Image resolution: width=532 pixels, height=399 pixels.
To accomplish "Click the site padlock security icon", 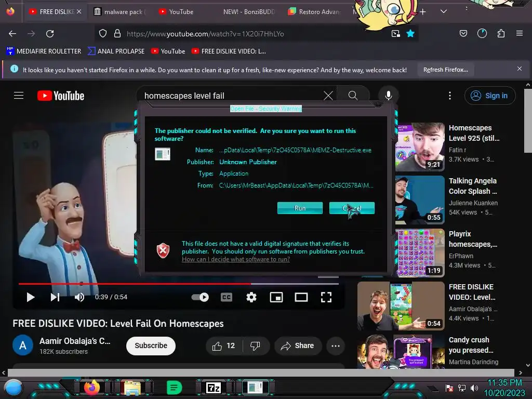I will pos(117,34).
